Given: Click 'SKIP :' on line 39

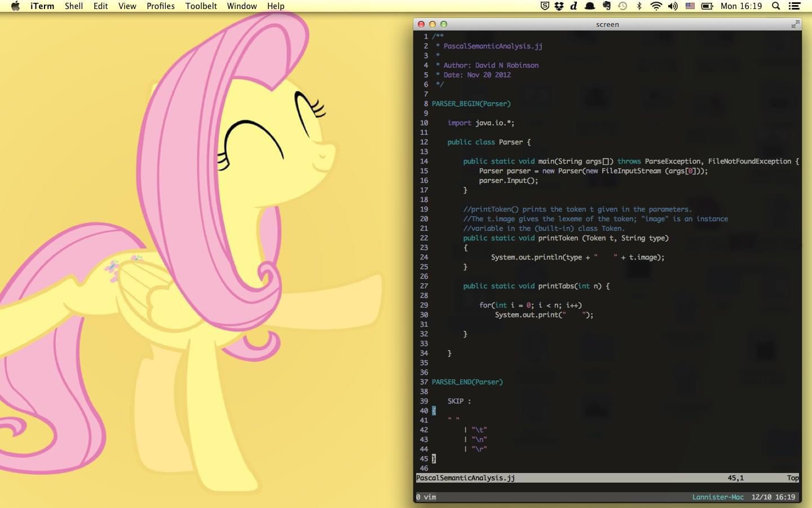Looking at the screenshot, I should 459,401.
